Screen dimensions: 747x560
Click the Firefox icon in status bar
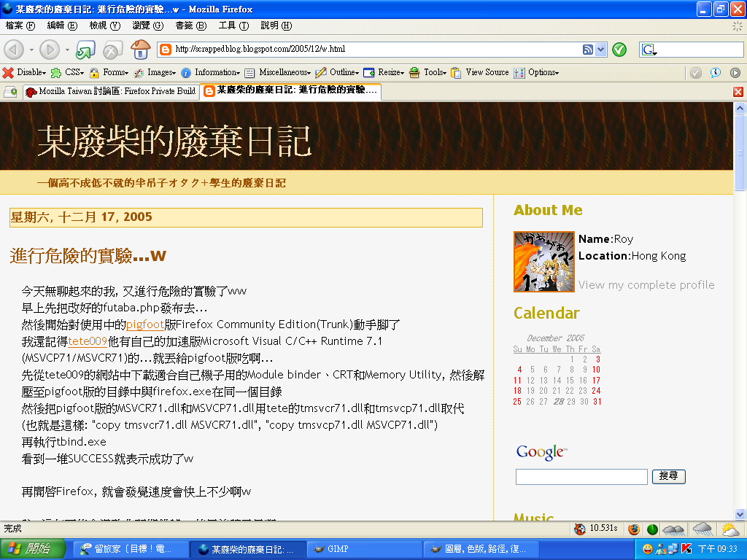[633, 529]
